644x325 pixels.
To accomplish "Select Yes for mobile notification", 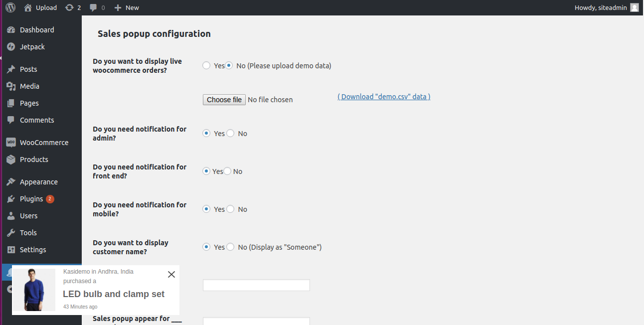I will coord(206,209).
